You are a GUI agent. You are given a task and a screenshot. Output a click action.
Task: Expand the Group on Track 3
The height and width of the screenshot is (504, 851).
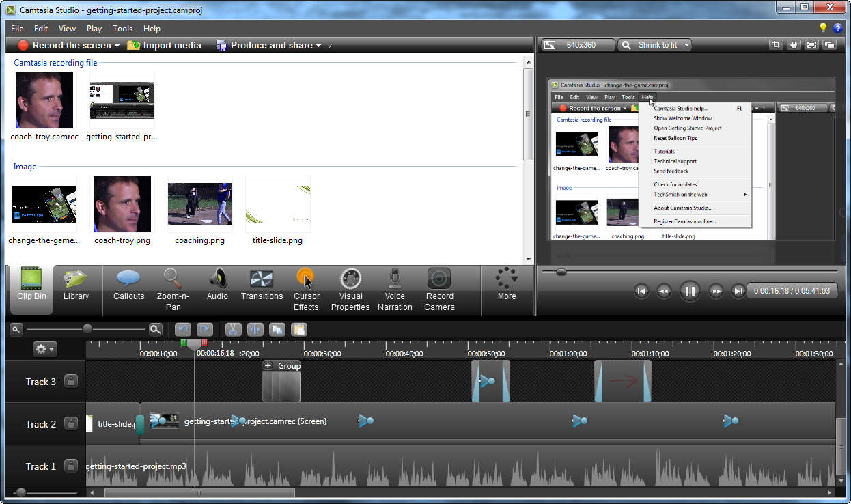pyautogui.click(x=268, y=366)
